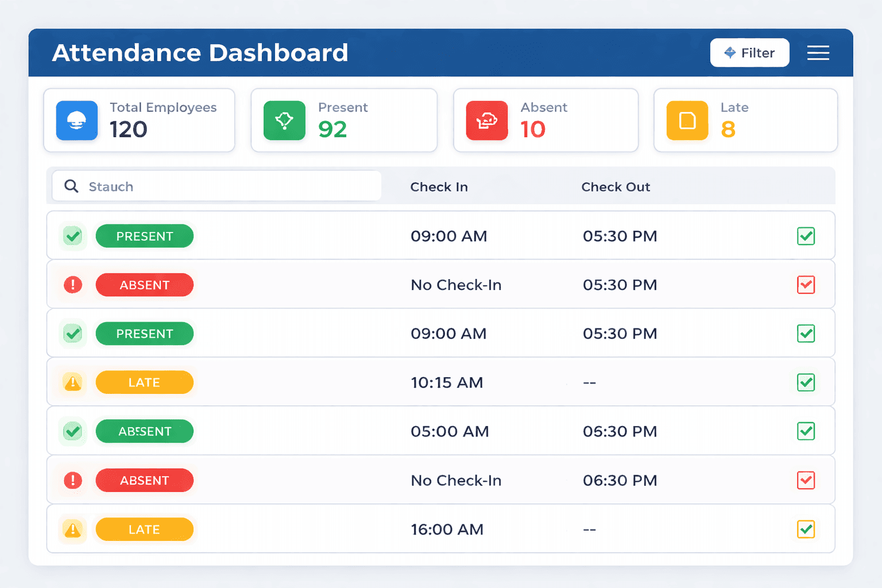Viewport: 882px width, 588px height.
Task: Click the search magnifier icon
Action: pyautogui.click(x=71, y=186)
